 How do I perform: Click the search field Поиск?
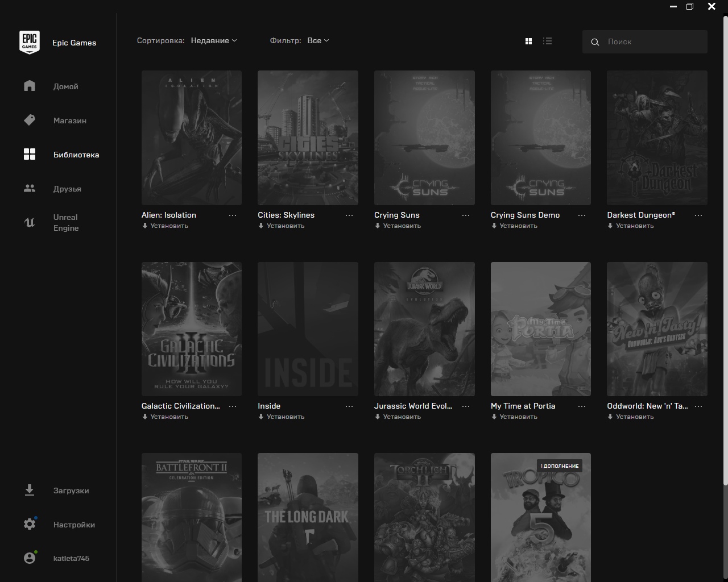point(645,41)
